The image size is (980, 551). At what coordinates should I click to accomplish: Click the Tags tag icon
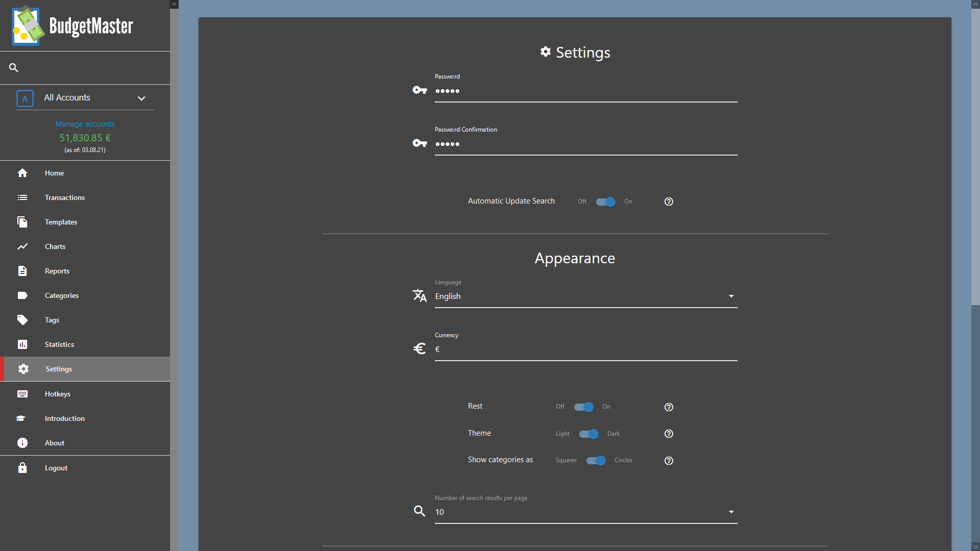pyautogui.click(x=22, y=320)
